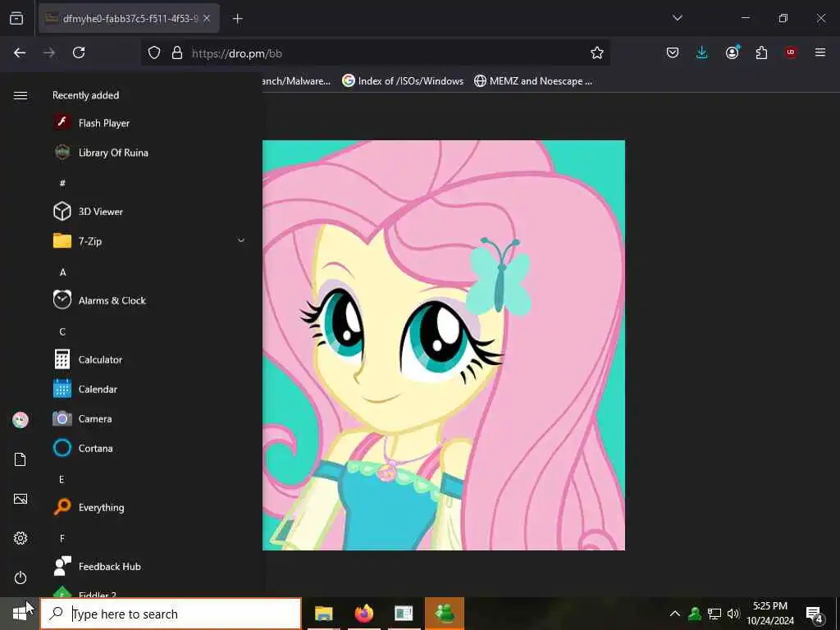Save the page to Pocket
Image resolution: width=840 pixels, height=630 pixels.
coord(673,52)
